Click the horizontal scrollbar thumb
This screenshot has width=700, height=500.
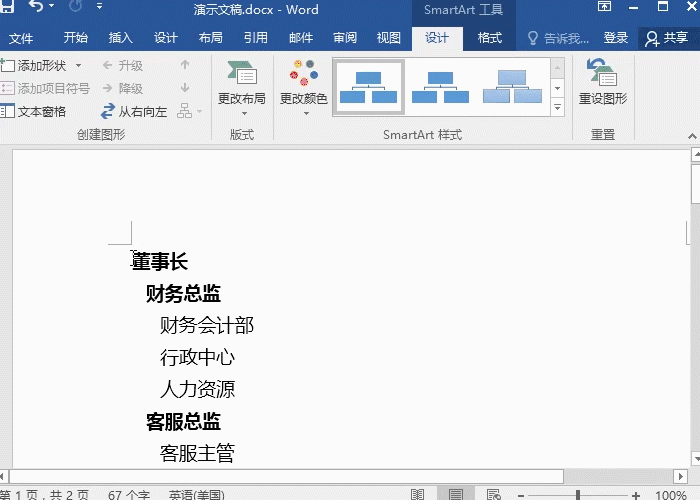pos(286,476)
